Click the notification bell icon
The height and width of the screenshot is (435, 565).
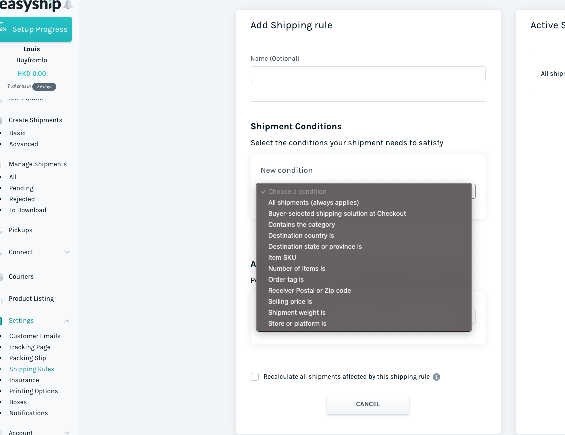tap(68, 5)
